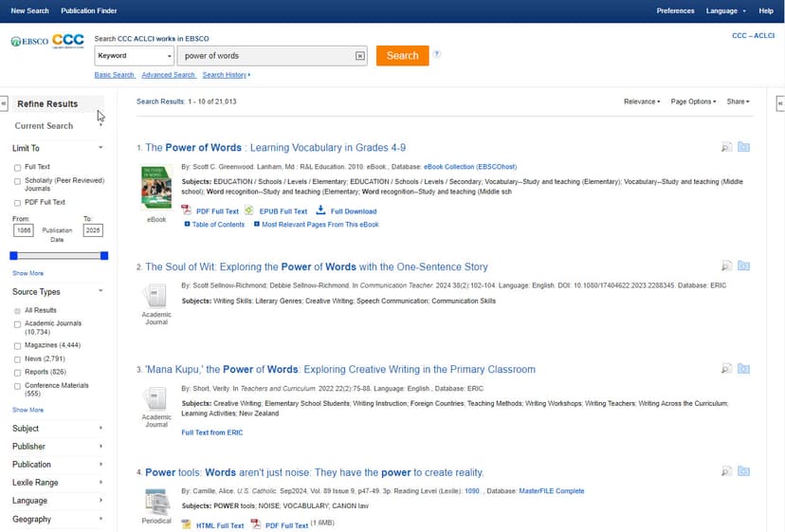Click the EPUB icon for result 1

[248, 210]
